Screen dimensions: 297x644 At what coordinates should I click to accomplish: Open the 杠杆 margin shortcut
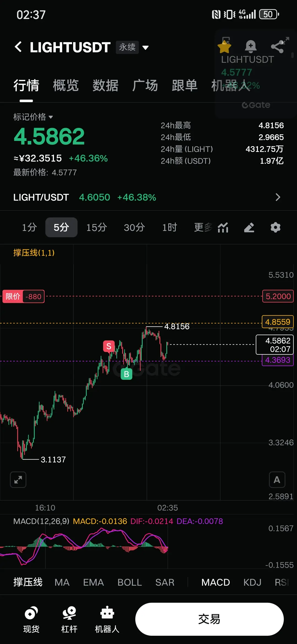click(x=69, y=620)
